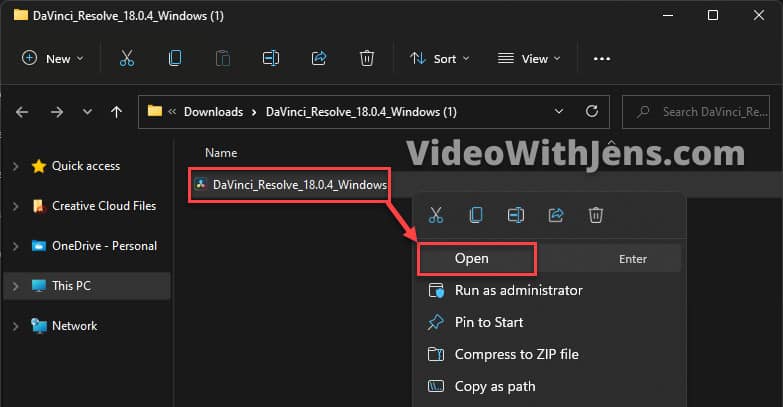
Task: Show recent locations dropdown arrow
Action: (87, 112)
